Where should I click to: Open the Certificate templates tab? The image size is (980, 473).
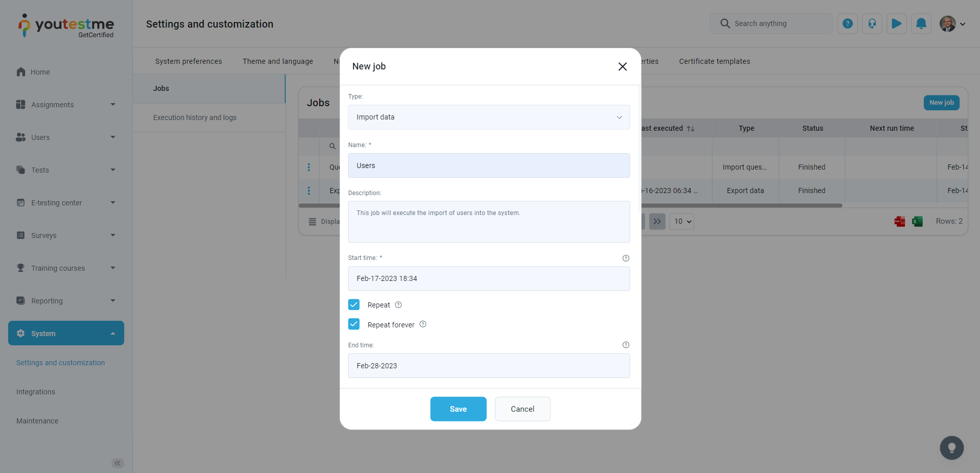point(714,61)
